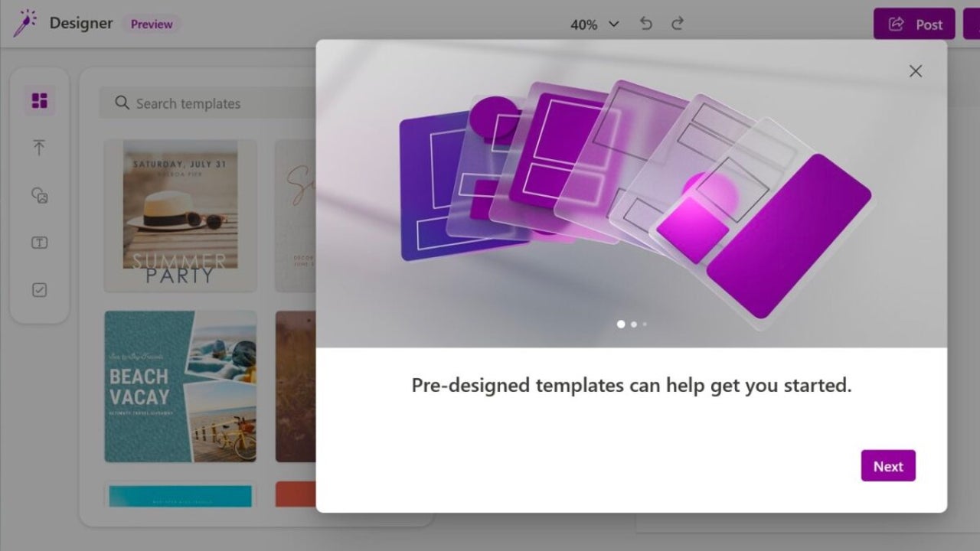Dismiss the onboarding dialog
Screen dimensions: 980x551
click(916, 70)
